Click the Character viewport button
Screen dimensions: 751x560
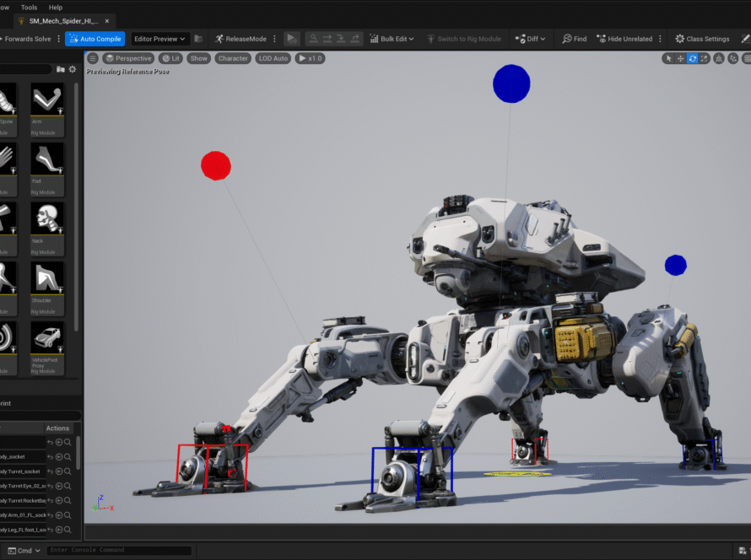[232, 58]
